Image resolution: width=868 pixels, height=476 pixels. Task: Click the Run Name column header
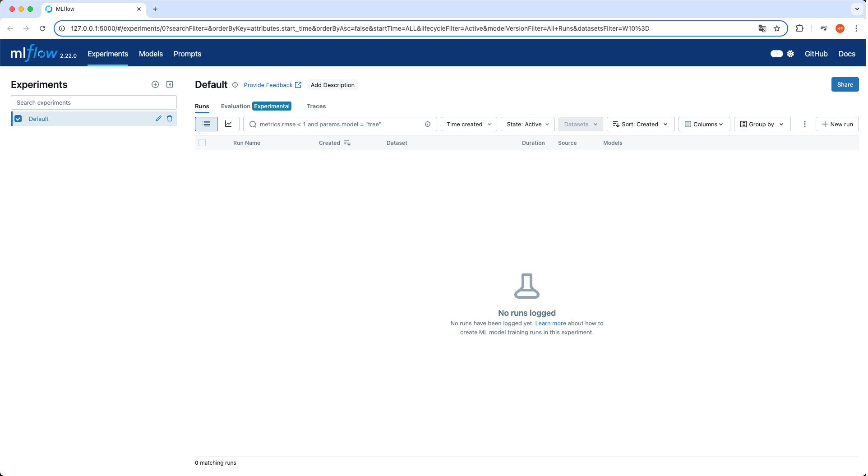click(246, 143)
